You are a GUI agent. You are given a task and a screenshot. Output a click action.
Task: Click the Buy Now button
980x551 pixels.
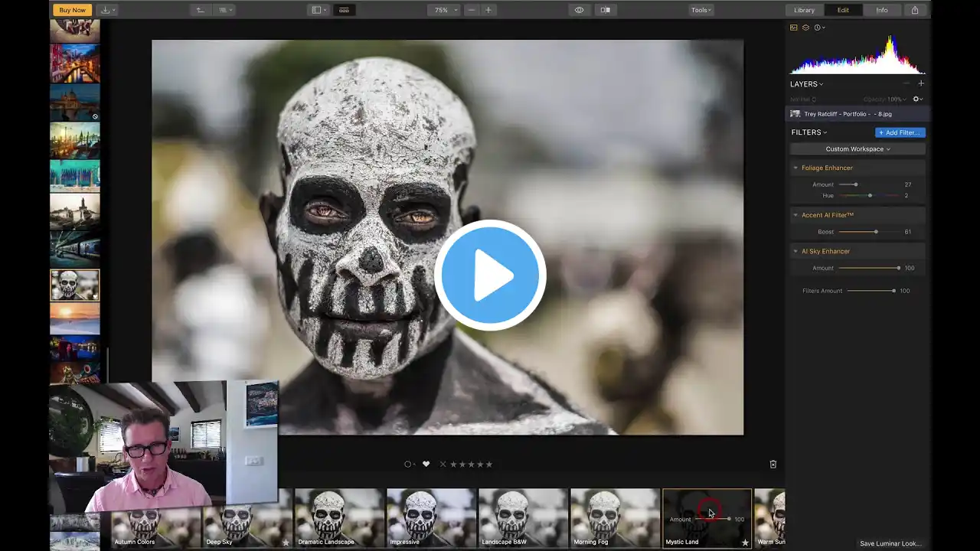(x=72, y=10)
